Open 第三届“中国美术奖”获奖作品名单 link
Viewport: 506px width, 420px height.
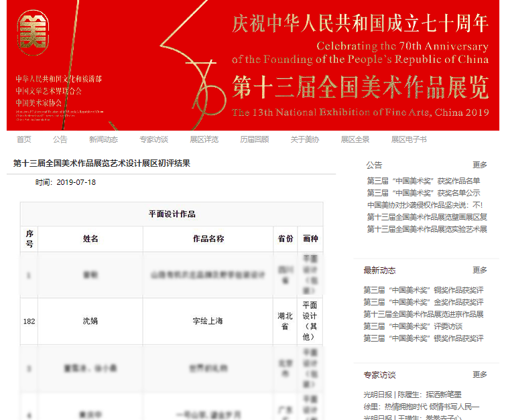(x=424, y=181)
